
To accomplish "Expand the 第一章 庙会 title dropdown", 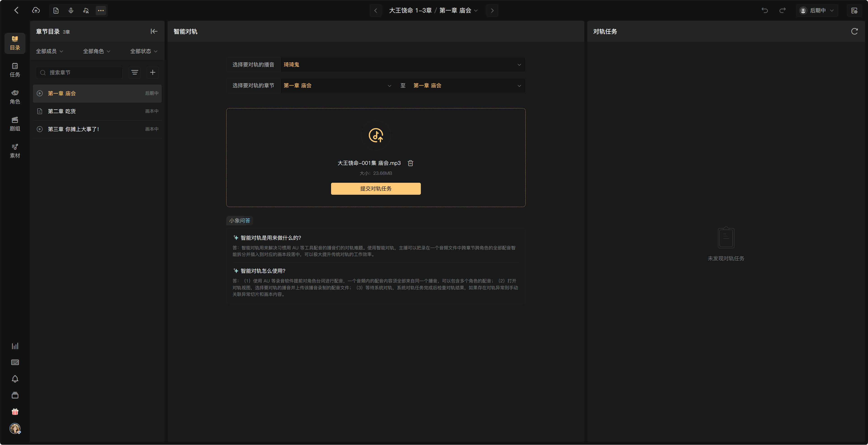I will click(459, 10).
